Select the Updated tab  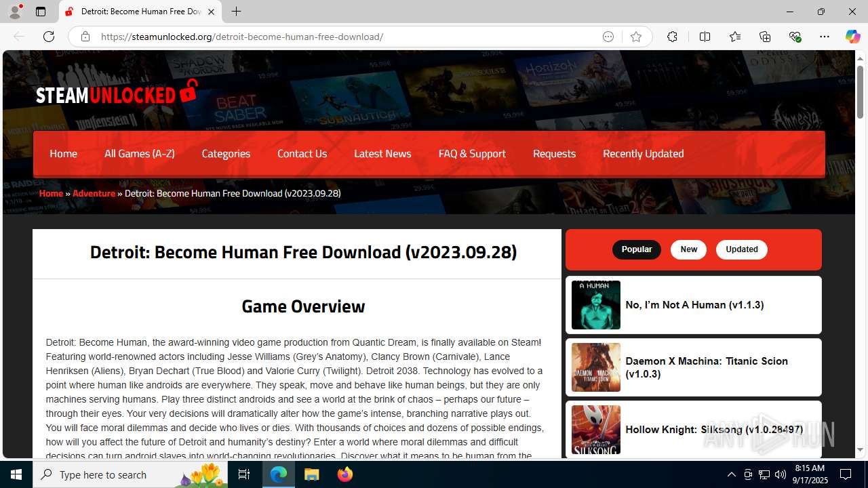click(x=742, y=249)
